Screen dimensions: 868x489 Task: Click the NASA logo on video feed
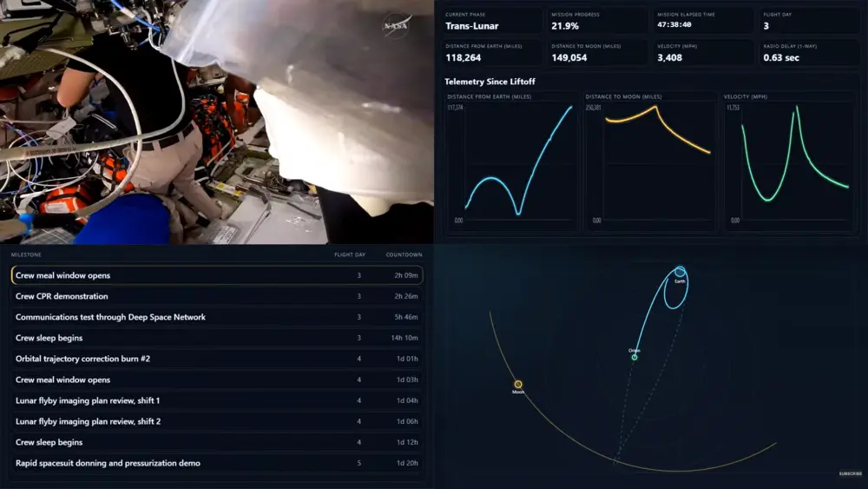tap(398, 25)
